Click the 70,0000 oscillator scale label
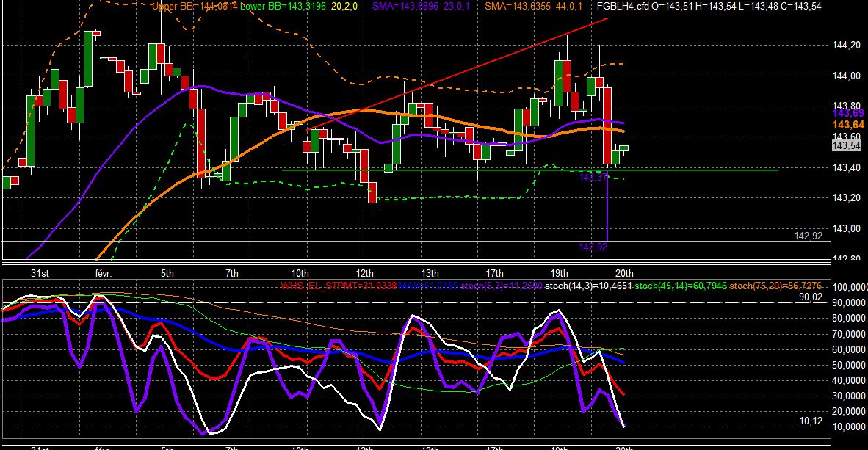Viewport: 868px width, 450px height. pos(849,334)
